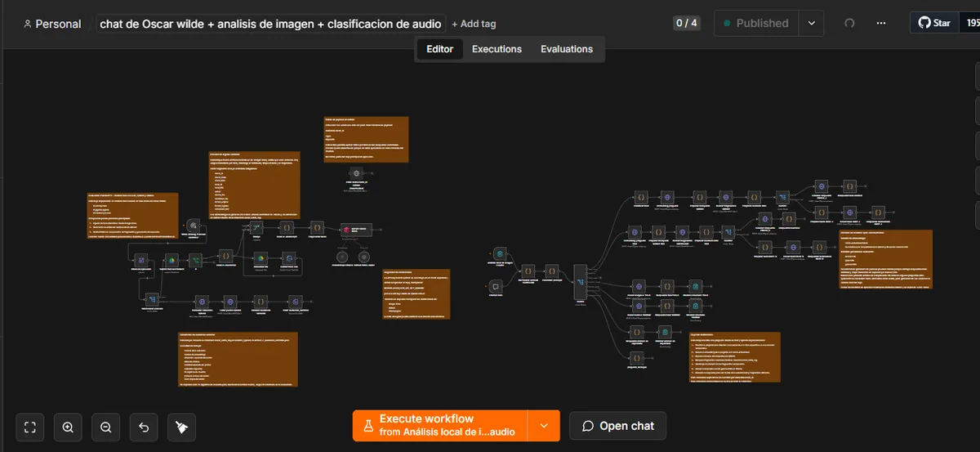Select the tall Switch node with many outputs

tap(581, 282)
